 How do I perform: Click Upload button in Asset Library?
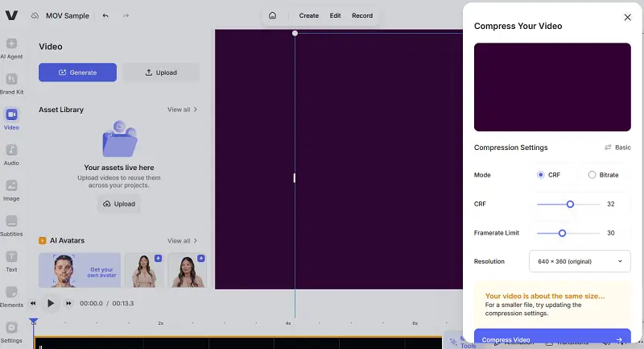click(119, 204)
